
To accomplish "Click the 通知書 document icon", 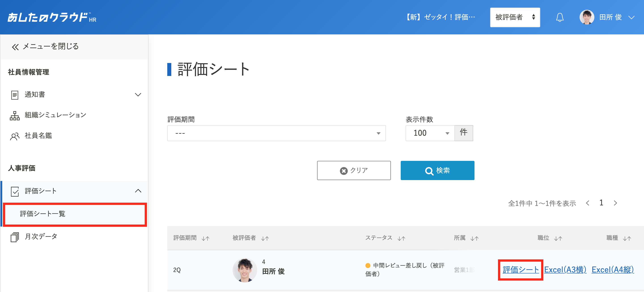I will pyautogui.click(x=15, y=95).
